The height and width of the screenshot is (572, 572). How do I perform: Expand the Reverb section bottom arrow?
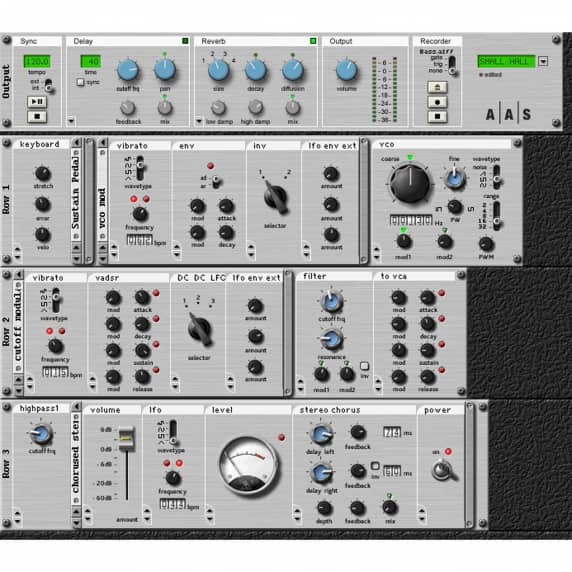point(199,120)
